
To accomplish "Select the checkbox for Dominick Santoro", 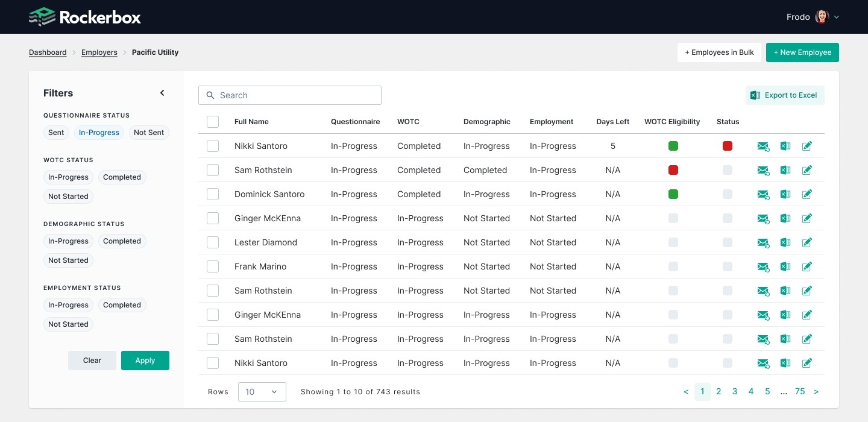I will point(213,194).
